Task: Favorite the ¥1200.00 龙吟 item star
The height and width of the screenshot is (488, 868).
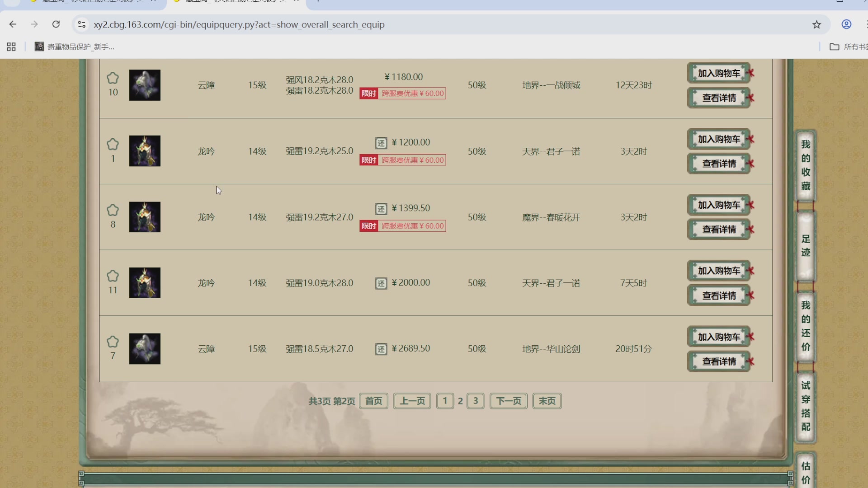Action: (113, 145)
